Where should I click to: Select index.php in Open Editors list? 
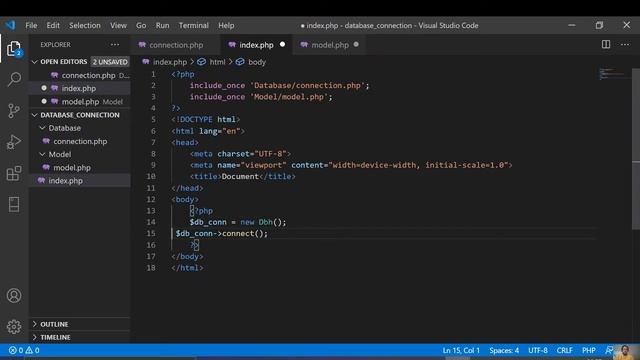pos(79,88)
